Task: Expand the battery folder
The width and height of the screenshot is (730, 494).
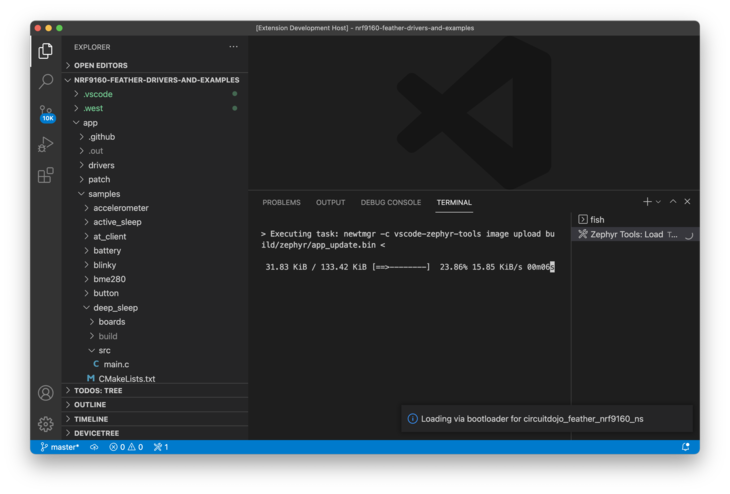Action: (155, 250)
